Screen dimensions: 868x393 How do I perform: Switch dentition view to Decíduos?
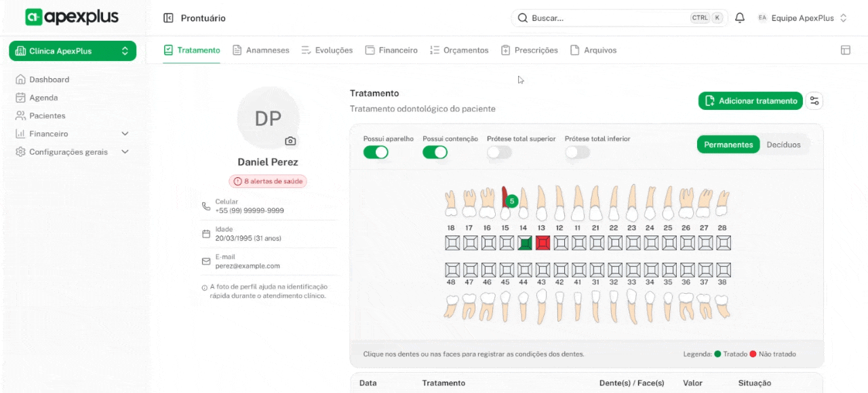783,145
